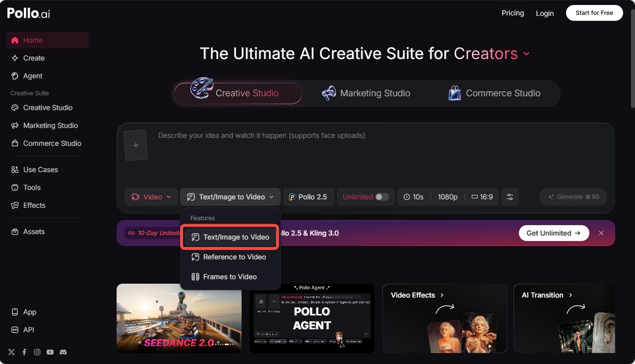Screen dimensions: 635x364
Task: Open API in the sidebar
Action: 47,330
